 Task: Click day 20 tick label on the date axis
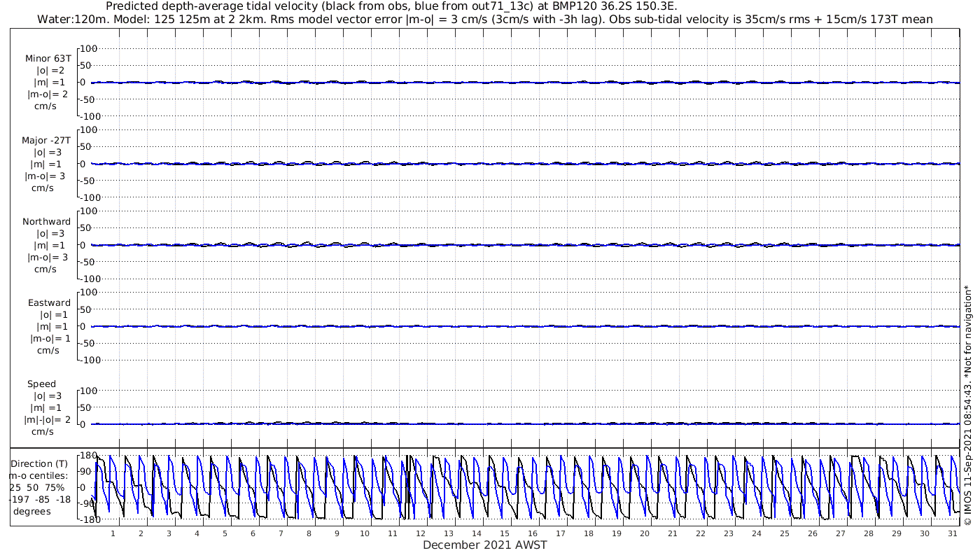point(645,533)
